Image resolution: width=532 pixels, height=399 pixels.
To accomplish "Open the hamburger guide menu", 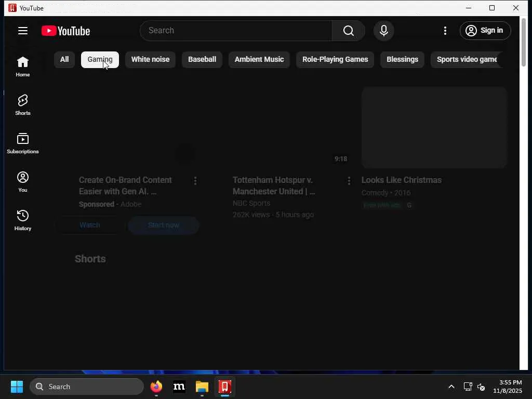I will 23,31.
